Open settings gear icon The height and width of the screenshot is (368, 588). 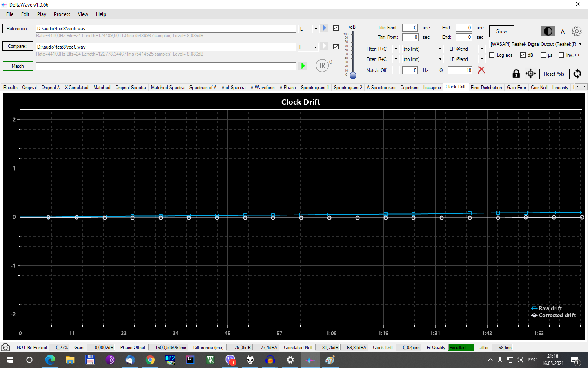(x=577, y=31)
